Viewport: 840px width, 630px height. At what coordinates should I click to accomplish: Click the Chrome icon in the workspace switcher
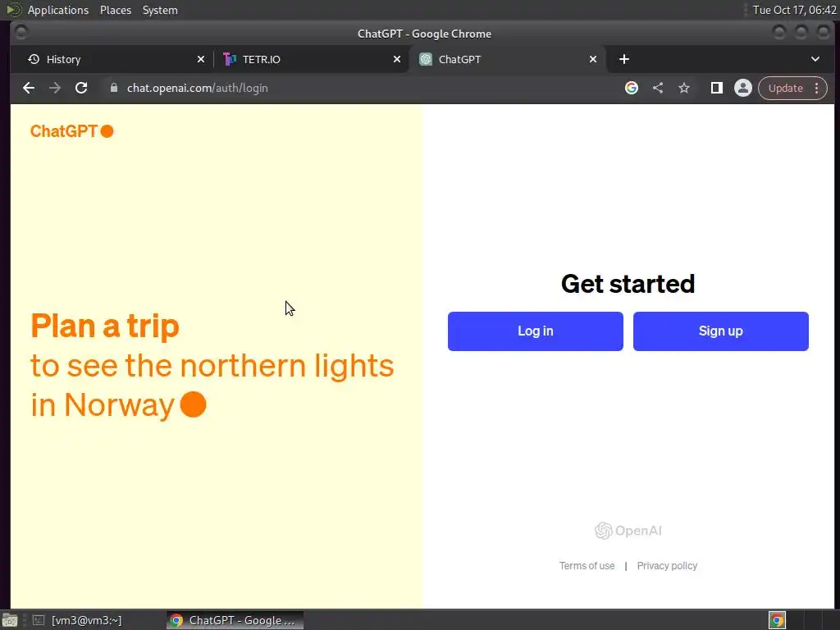tap(777, 620)
